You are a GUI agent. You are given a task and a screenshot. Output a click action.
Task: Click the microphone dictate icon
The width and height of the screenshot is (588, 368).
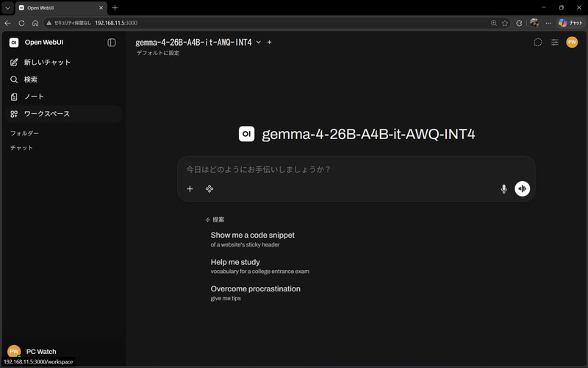point(504,189)
